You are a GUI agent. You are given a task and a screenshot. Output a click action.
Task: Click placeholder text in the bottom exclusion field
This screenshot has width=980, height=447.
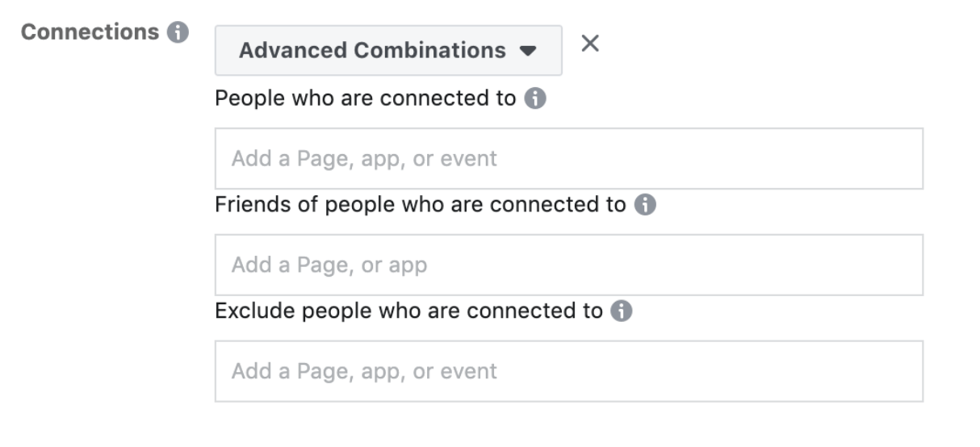pos(364,372)
